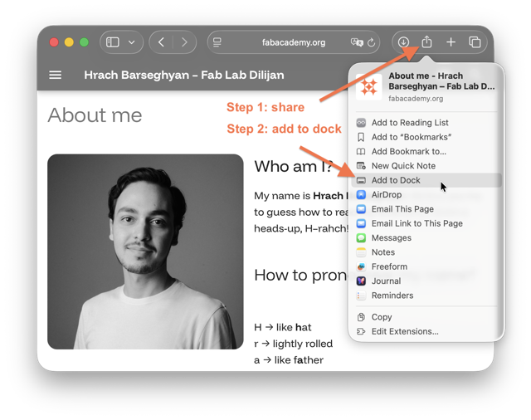
Task: Select Add Bookmark to...
Action: point(426,151)
